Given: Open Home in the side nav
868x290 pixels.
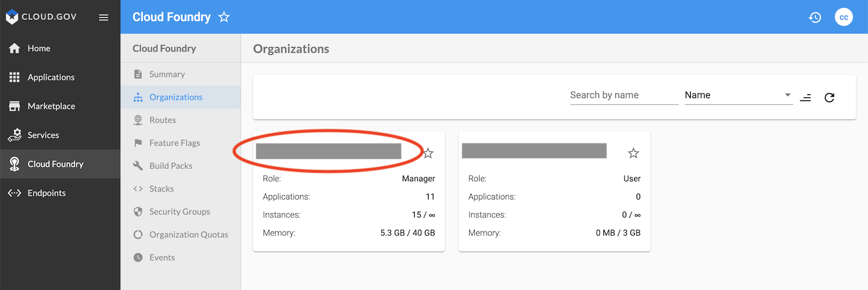Looking at the screenshot, I should (x=60, y=48).
